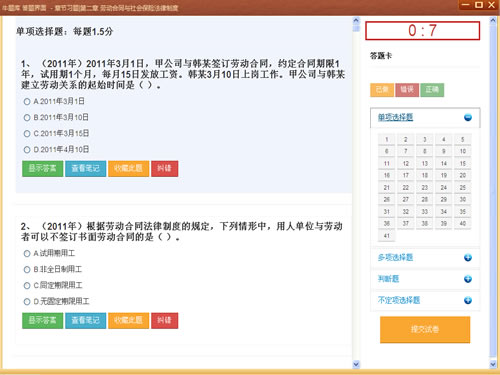Screen dimensions: 500x375
Task: Jump to question 23 in answer card
Action: click(x=425, y=187)
